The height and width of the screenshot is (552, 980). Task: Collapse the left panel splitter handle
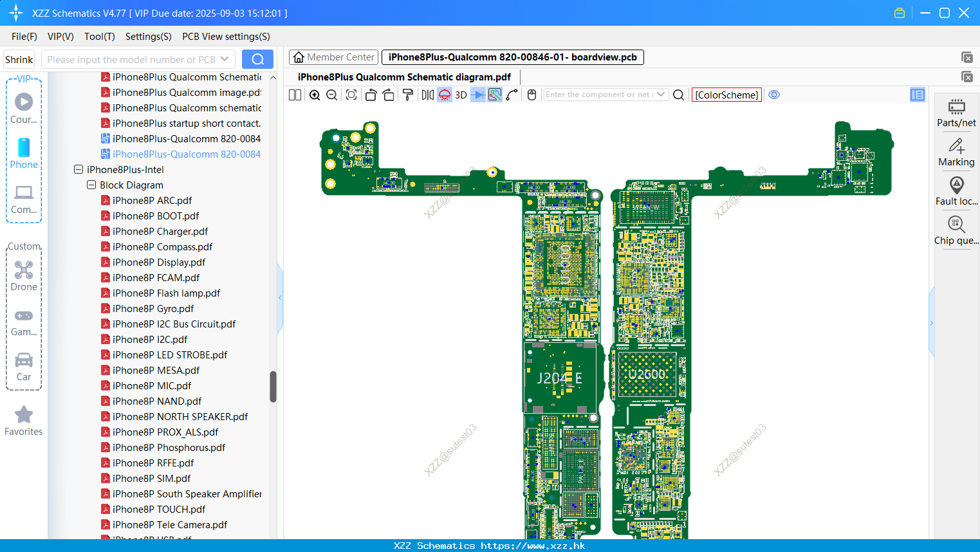click(x=280, y=298)
